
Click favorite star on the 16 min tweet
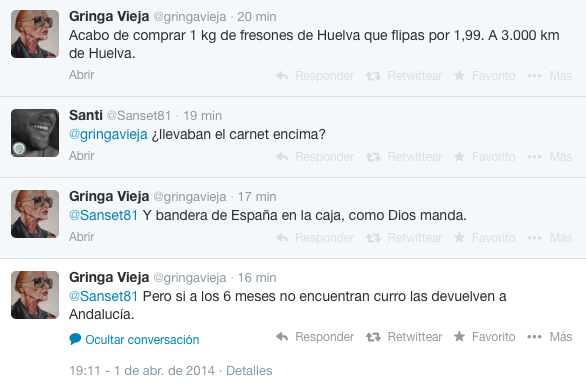pos(459,336)
